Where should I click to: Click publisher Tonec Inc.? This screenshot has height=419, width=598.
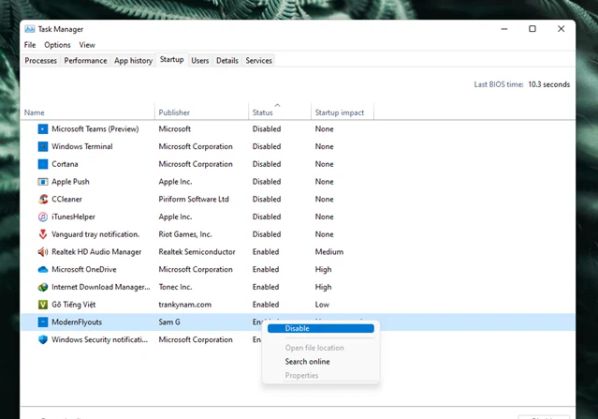[x=175, y=287]
